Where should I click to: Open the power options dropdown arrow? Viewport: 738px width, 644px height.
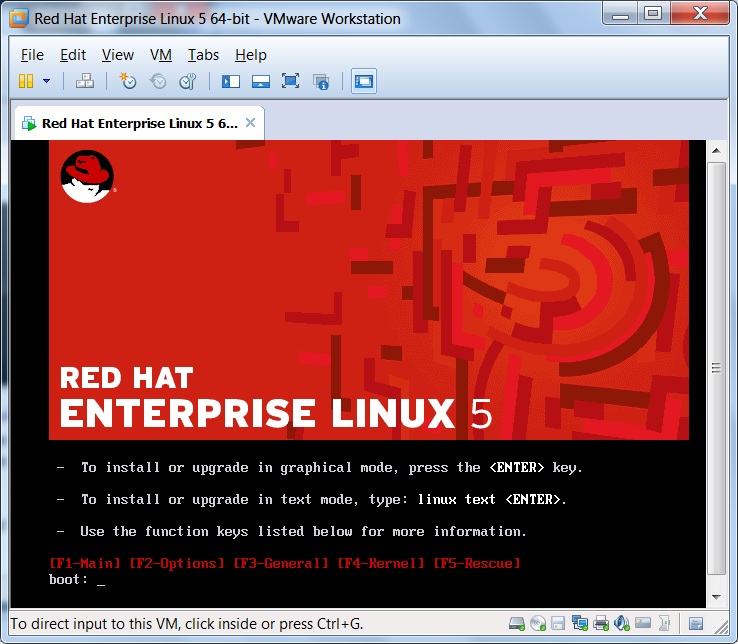pyautogui.click(x=47, y=81)
